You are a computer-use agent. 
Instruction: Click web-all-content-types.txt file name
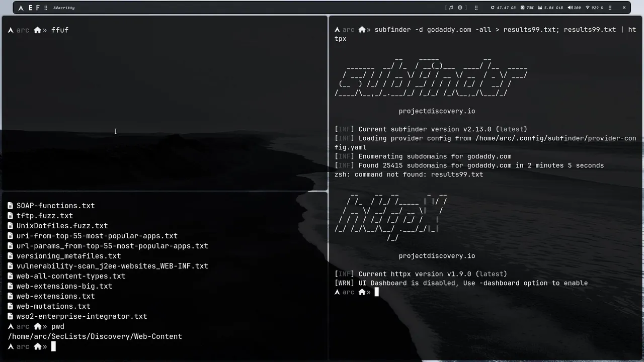click(71, 276)
